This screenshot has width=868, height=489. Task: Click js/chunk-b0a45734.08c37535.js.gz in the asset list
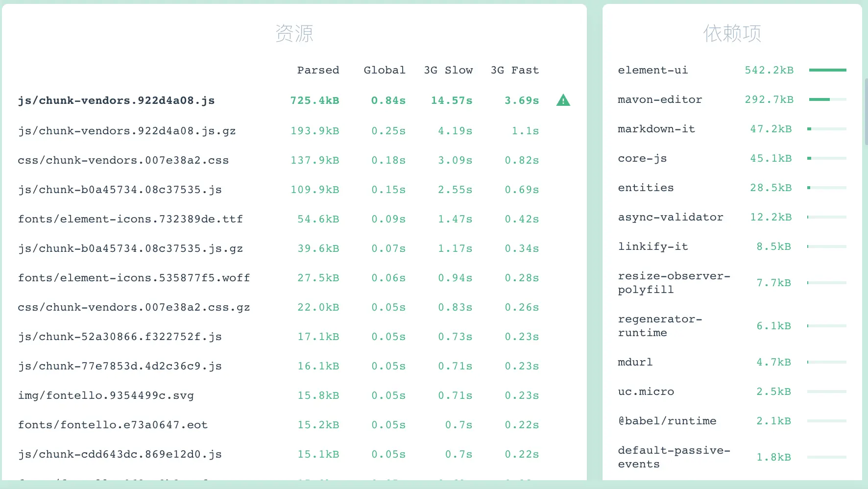point(130,248)
